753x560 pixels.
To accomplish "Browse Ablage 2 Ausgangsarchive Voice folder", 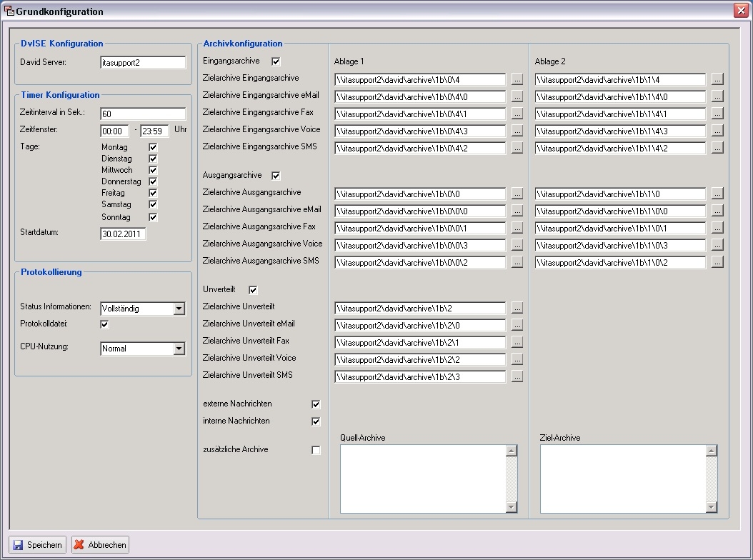I will pos(717,246).
